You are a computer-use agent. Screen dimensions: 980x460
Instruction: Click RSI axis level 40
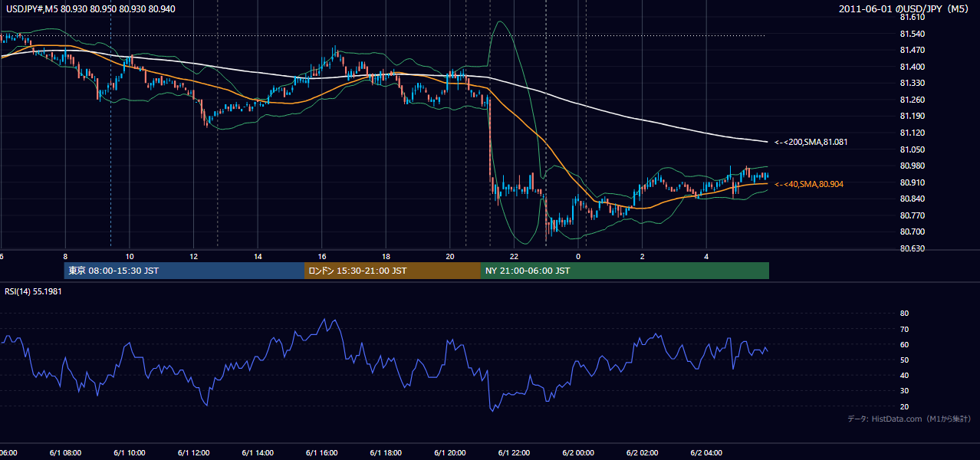pyautogui.click(x=904, y=375)
